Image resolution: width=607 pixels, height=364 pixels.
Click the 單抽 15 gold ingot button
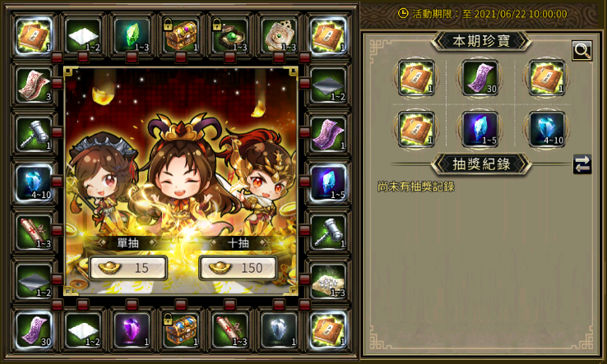click(x=128, y=268)
